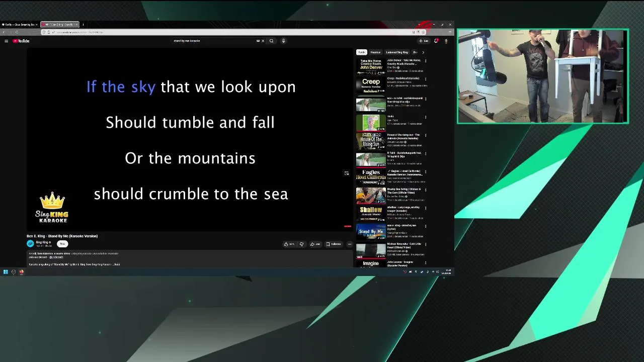This screenshot has height=362, width=644.
Task: Open the Shallow Lady Gaga karaoke video
Action: click(x=371, y=213)
